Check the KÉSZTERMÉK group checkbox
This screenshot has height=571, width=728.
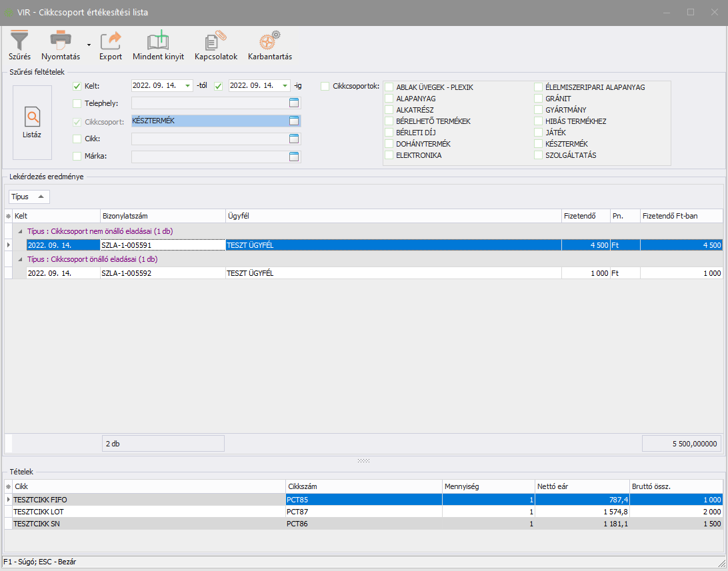click(x=538, y=144)
